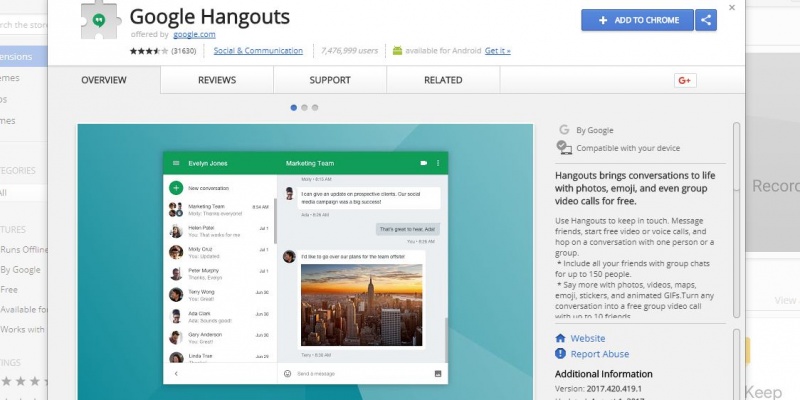Click the Report Abuse warning icon
The width and height of the screenshot is (800, 400).
click(x=560, y=354)
